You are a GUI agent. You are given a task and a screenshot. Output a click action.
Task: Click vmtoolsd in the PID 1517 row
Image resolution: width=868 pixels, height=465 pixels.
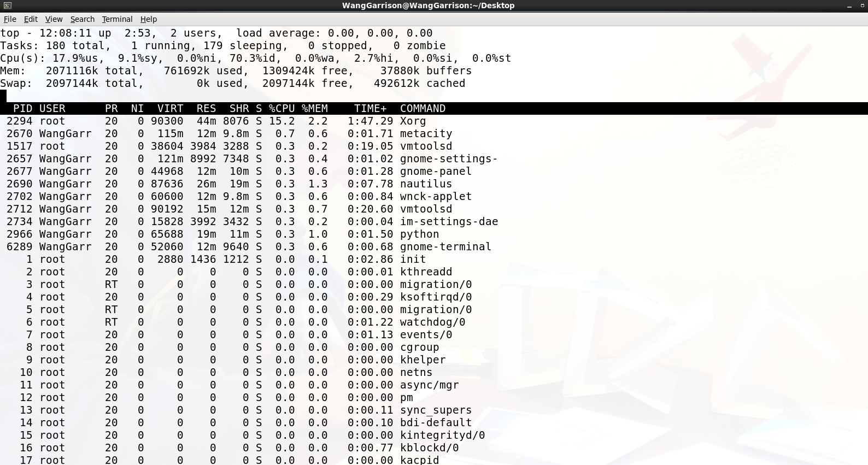pyautogui.click(x=426, y=146)
